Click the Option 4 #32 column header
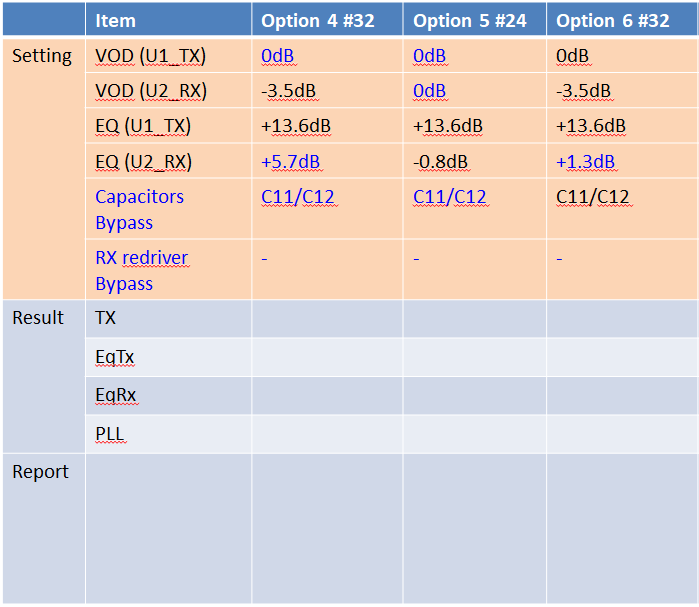 click(318, 20)
